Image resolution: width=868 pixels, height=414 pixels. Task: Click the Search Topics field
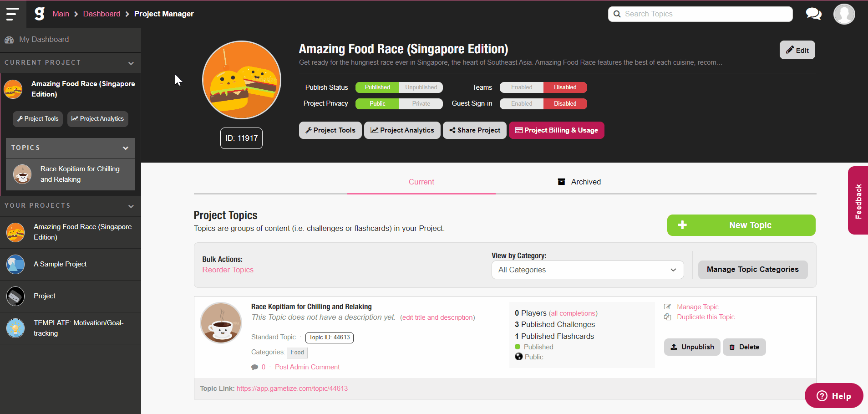(700, 14)
